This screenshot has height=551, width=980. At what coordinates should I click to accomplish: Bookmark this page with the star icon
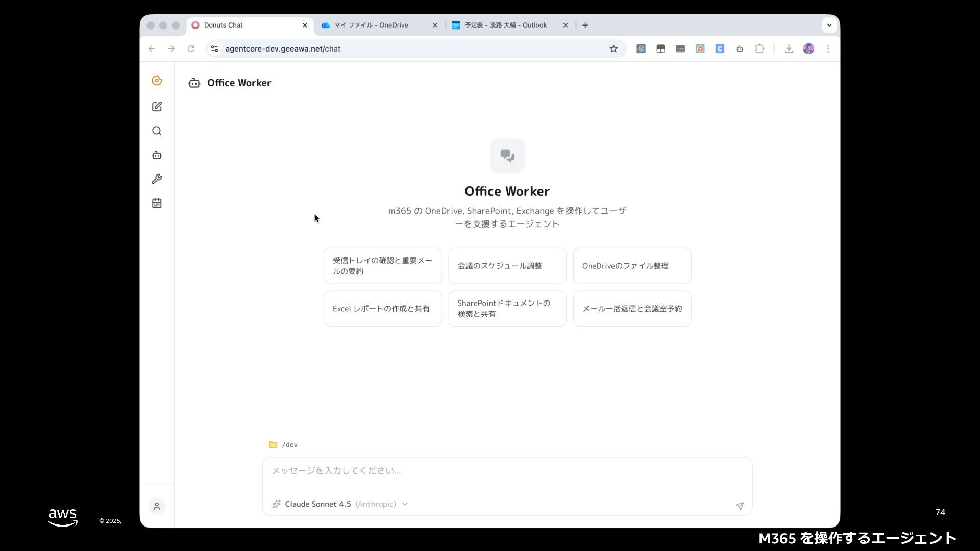click(614, 49)
